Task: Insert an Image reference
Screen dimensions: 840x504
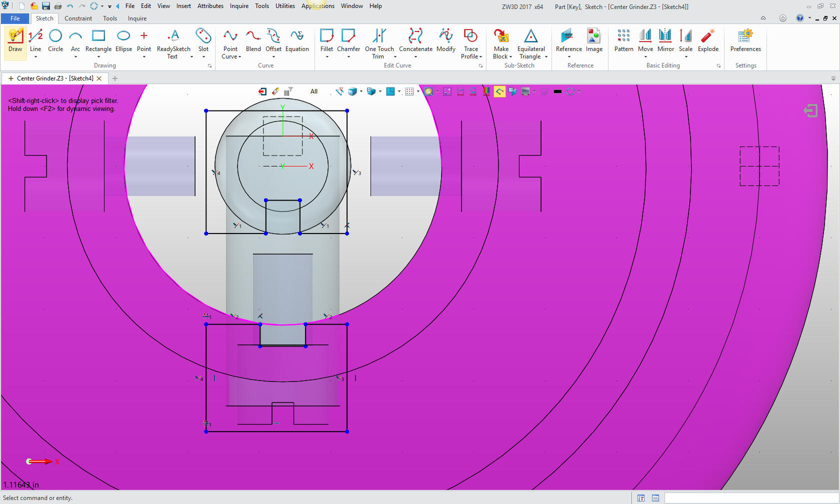Action: 594,40
